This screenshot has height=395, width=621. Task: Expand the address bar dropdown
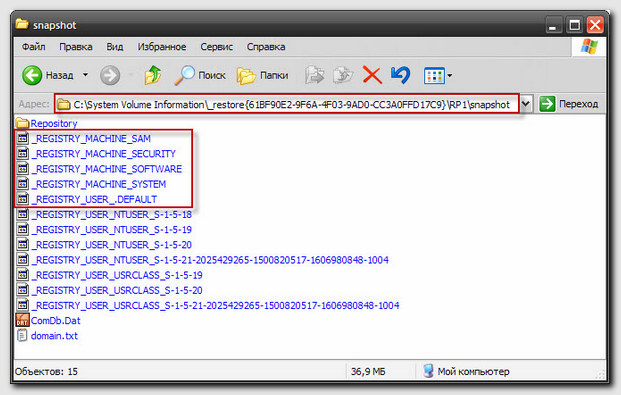tap(526, 104)
